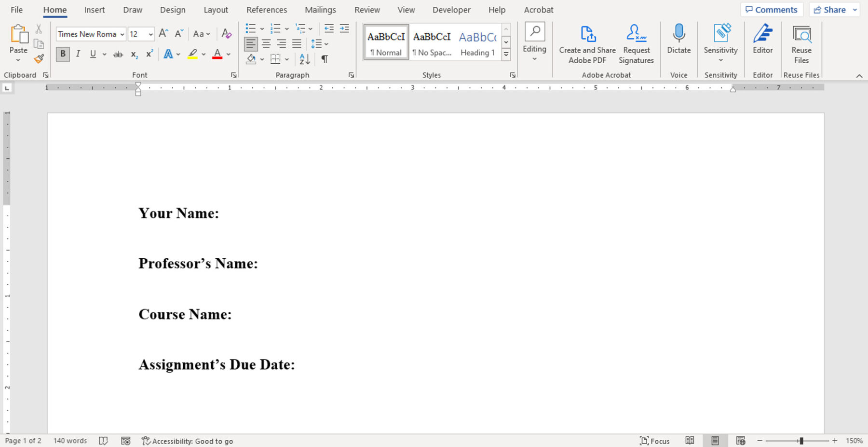The height and width of the screenshot is (447, 868).
Task: Click the Clear All Formatting icon
Action: (226, 34)
